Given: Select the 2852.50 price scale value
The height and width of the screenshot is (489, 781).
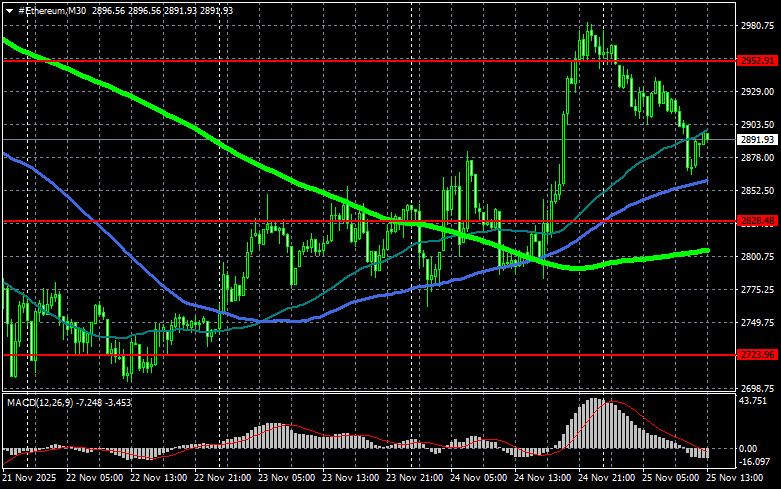Looking at the screenshot, I should 758,191.
